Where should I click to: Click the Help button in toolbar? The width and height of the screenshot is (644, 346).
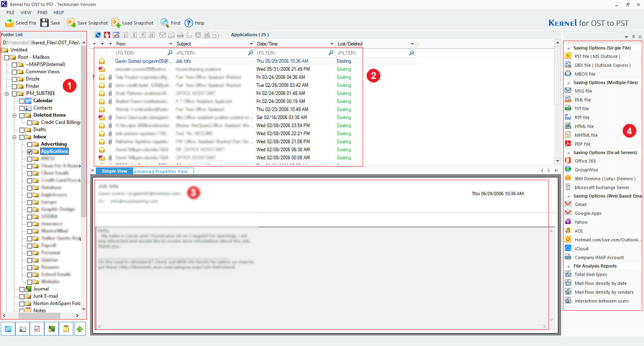tap(189, 23)
